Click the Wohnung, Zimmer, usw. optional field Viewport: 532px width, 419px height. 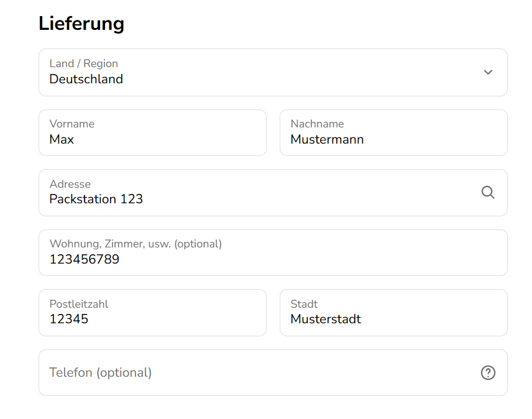pyautogui.click(x=273, y=253)
